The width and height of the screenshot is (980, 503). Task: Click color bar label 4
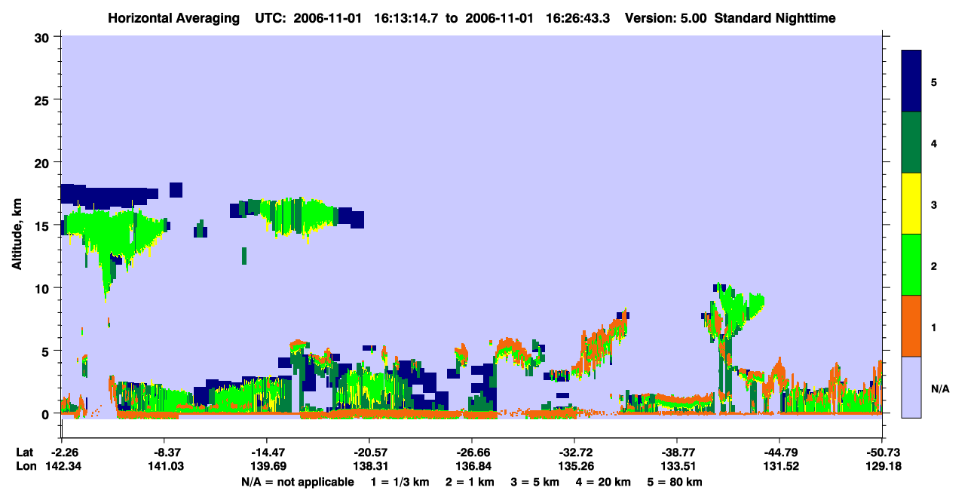pyautogui.click(x=934, y=143)
